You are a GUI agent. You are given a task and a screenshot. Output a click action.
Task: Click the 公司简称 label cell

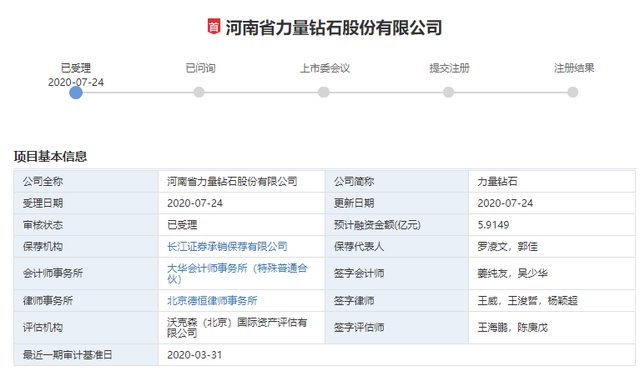[397, 181]
